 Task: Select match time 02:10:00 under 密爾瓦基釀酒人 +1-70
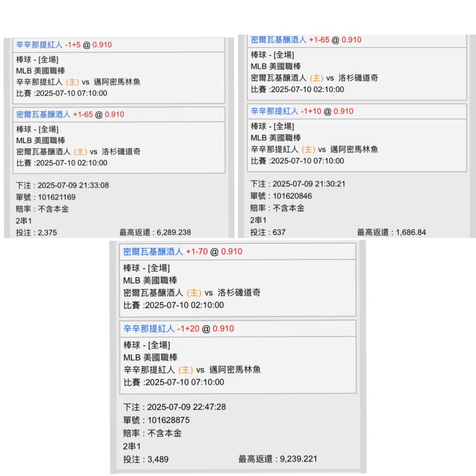click(x=174, y=305)
